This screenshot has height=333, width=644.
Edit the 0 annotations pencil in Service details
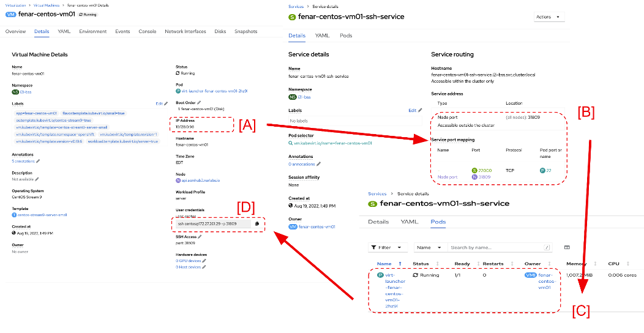click(319, 164)
